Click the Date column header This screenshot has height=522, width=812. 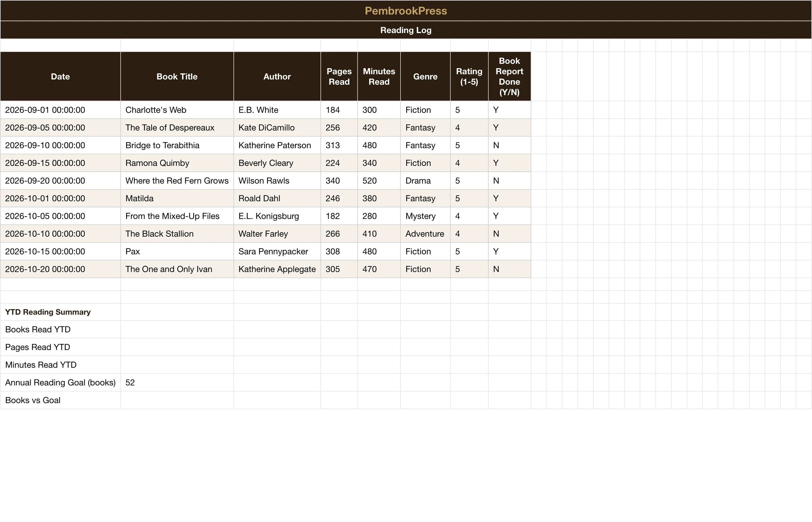pyautogui.click(x=60, y=77)
